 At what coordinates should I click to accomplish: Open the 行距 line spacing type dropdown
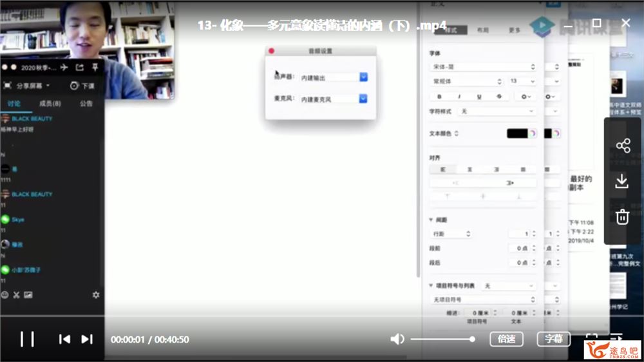pos(451,234)
